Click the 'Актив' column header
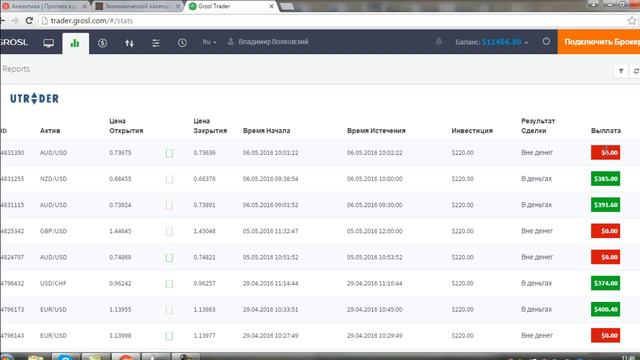 click(x=50, y=131)
